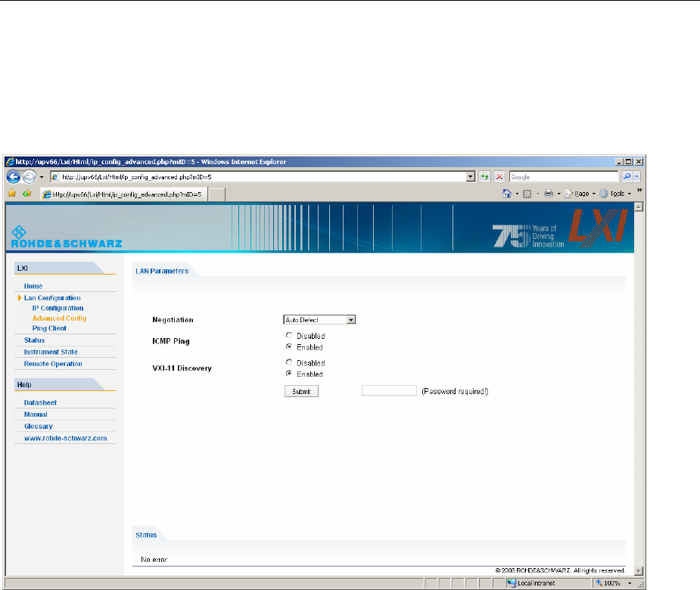Select ICMP Ping Disabled radio button

289,335
